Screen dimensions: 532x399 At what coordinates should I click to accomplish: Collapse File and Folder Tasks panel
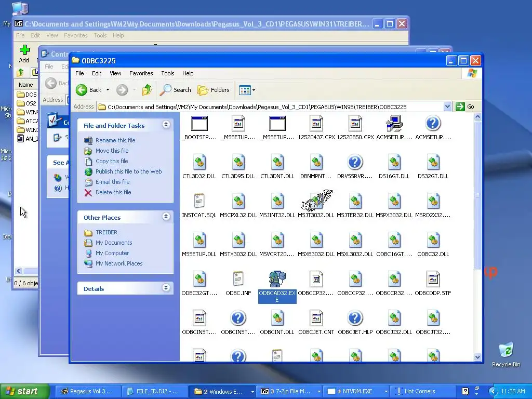coord(166,125)
